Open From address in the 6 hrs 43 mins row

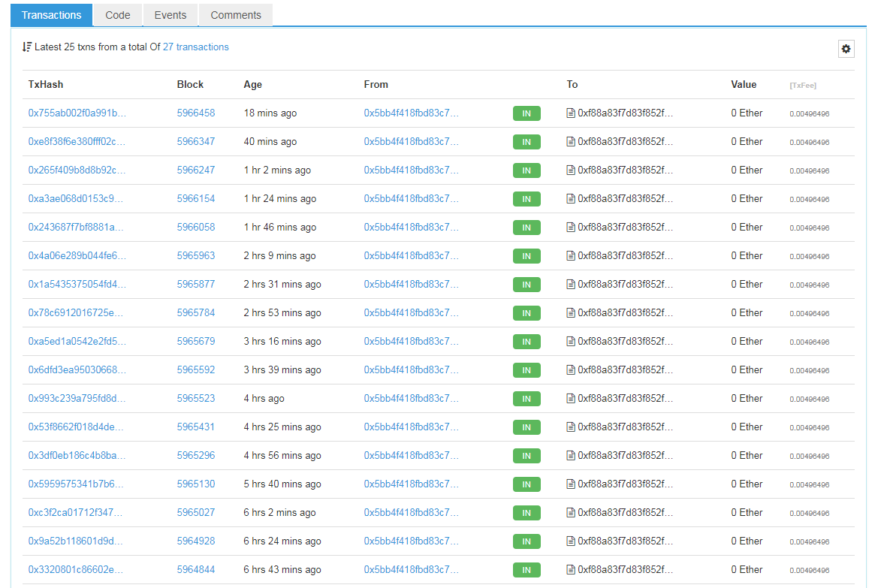point(411,569)
